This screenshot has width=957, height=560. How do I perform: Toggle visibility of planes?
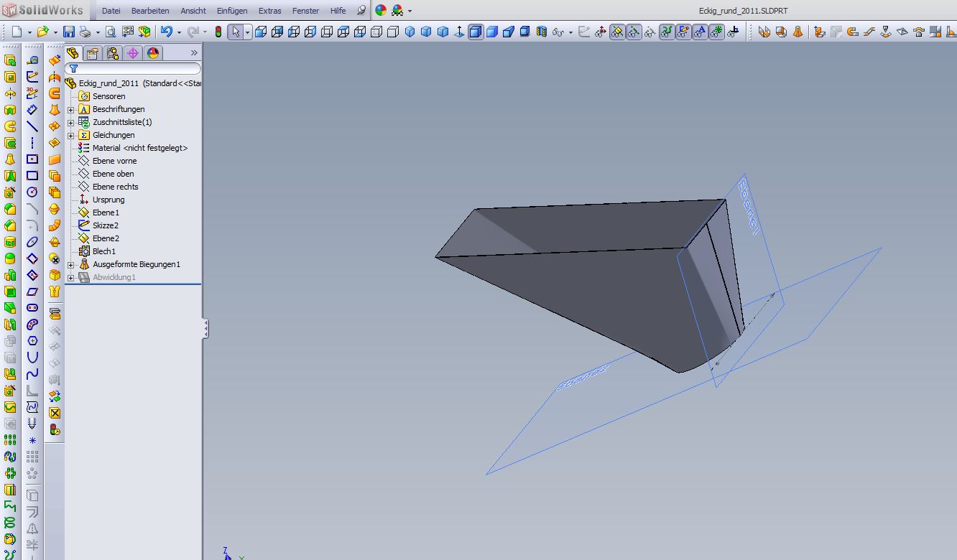[617, 32]
